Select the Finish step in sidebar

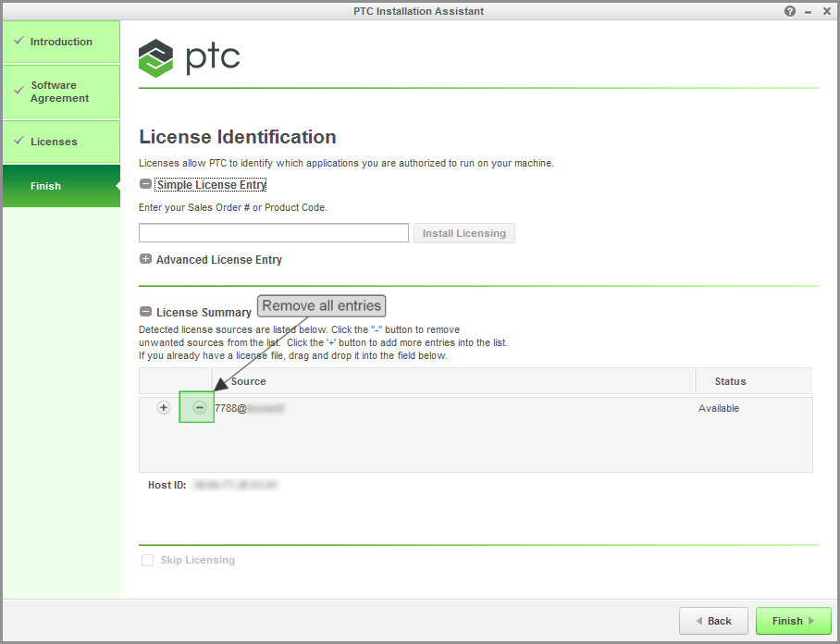point(61,186)
